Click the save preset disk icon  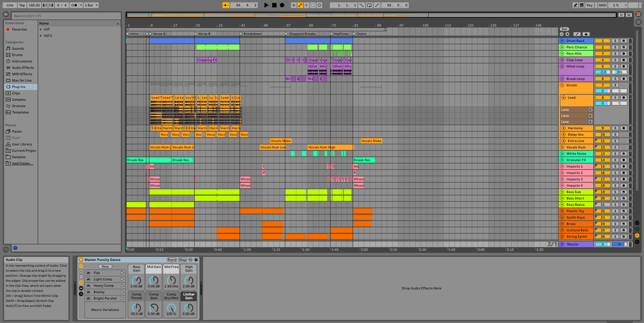196,260
